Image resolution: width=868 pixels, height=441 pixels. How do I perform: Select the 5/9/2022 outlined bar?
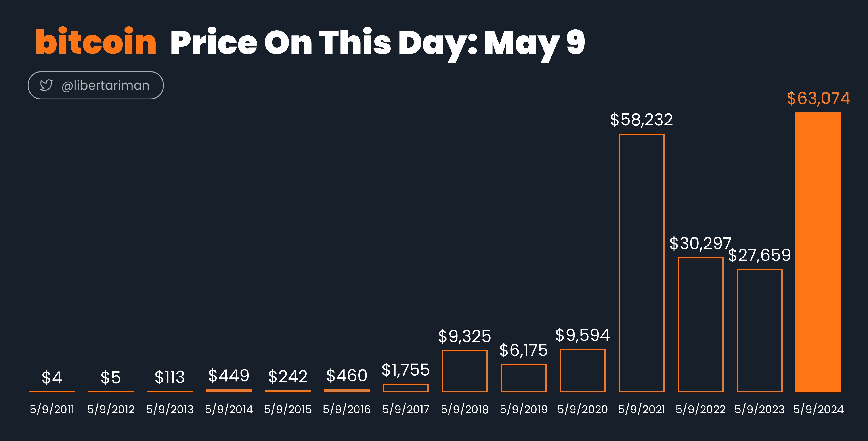(x=701, y=325)
